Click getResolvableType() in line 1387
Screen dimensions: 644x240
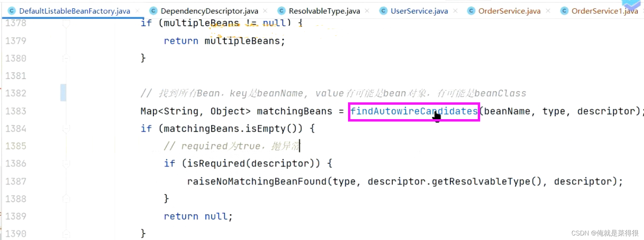[487, 181]
